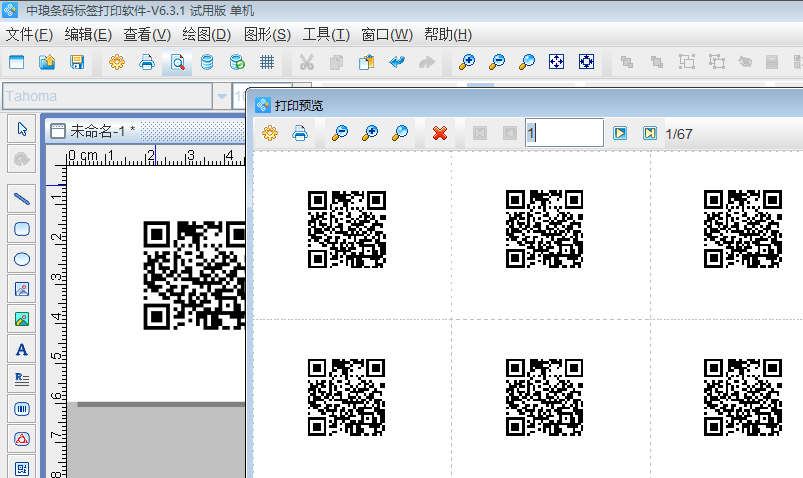Click the save icon in main toolbar

[x=77, y=62]
